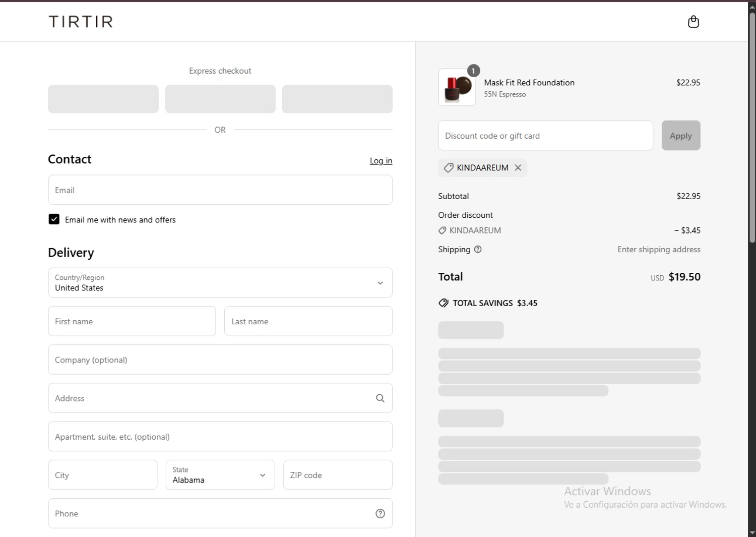Focus the ZIP code field
This screenshot has height=537, width=756.
338,475
